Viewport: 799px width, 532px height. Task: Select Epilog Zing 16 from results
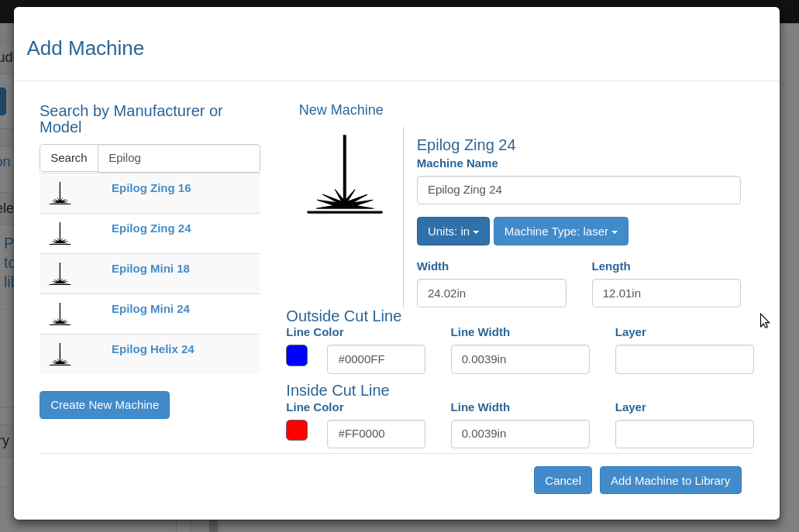click(x=151, y=188)
